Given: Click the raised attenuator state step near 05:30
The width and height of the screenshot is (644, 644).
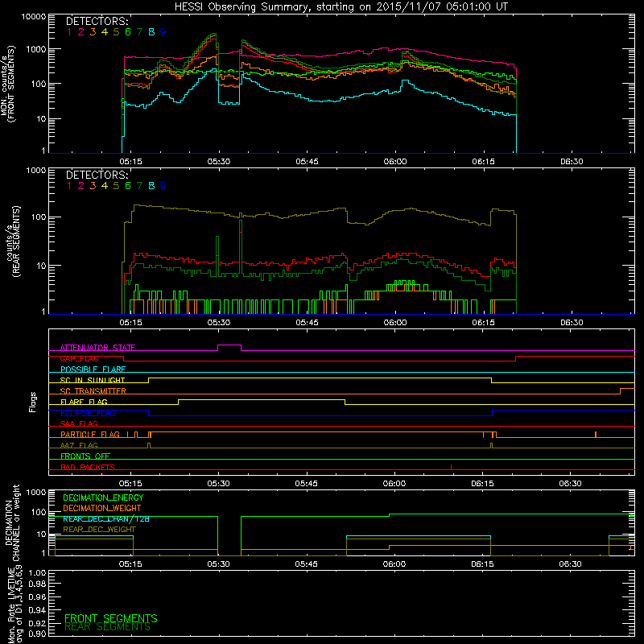Looking at the screenshot, I should (229, 345).
